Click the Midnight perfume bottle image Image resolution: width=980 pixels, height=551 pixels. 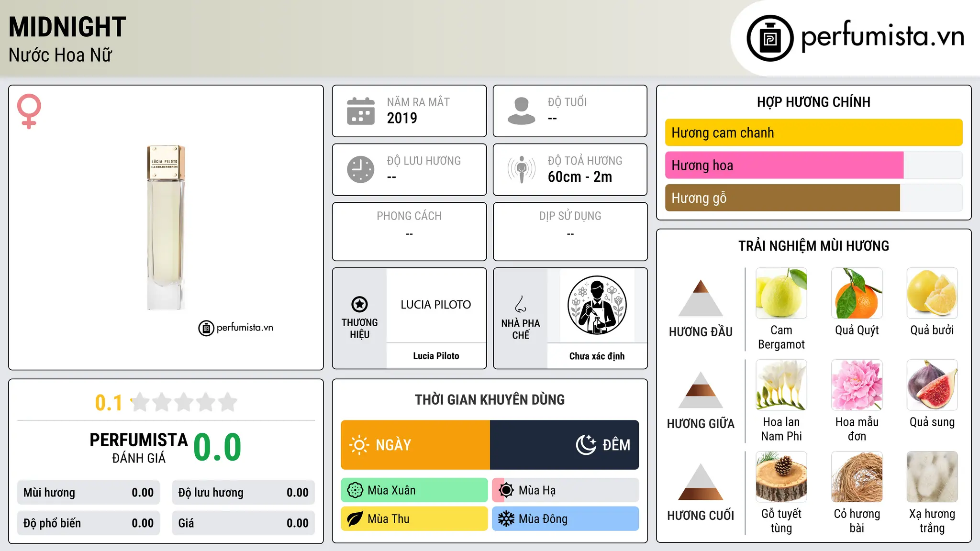pyautogui.click(x=166, y=228)
